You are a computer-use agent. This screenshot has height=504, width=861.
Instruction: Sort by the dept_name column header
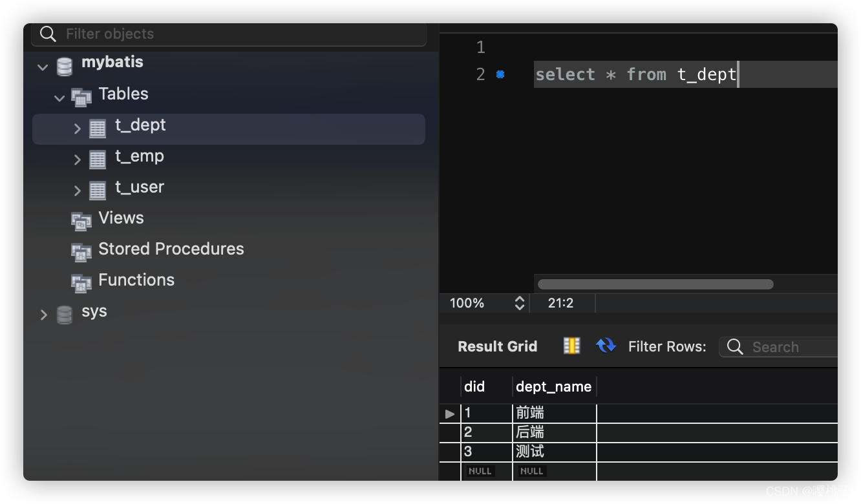tap(554, 387)
